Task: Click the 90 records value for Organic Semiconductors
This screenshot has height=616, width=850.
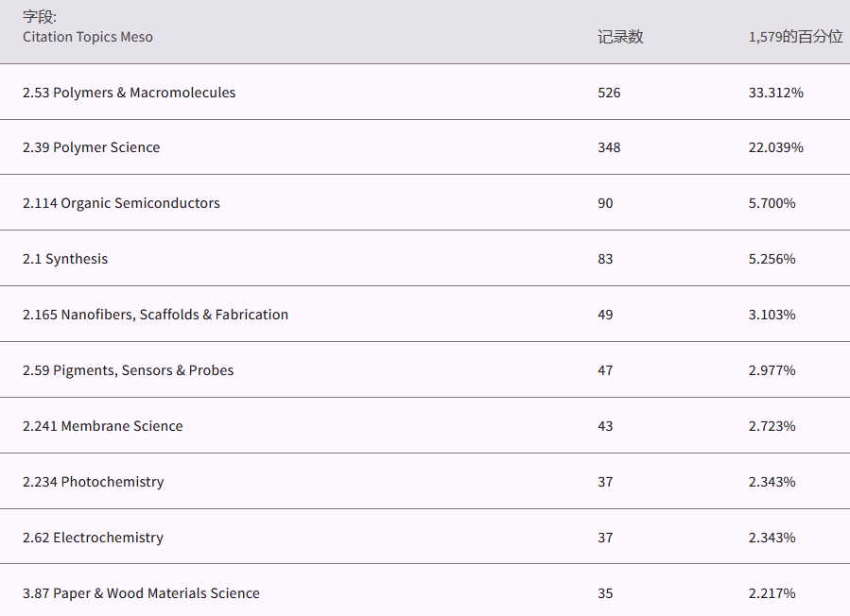Action: [605, 203]
